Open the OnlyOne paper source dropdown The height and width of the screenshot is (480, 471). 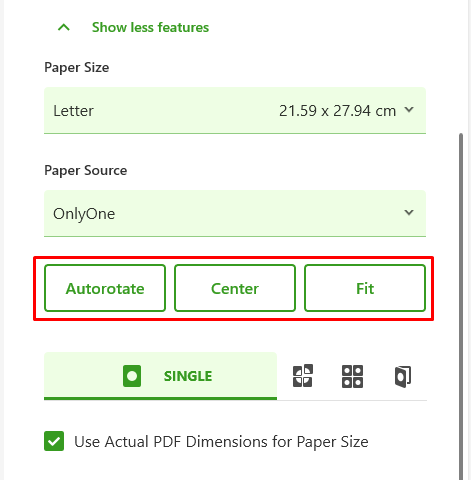tap(235, 213)
